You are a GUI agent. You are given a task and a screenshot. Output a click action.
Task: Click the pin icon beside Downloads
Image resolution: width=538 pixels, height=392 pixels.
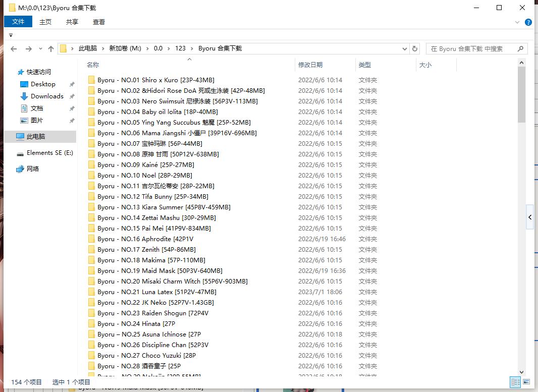pos(72,96)
